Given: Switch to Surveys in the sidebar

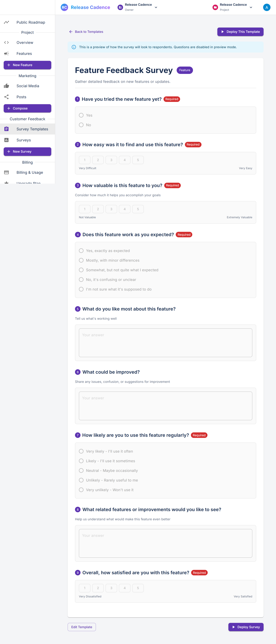Looking at the screenshot, I should (23, 140).
